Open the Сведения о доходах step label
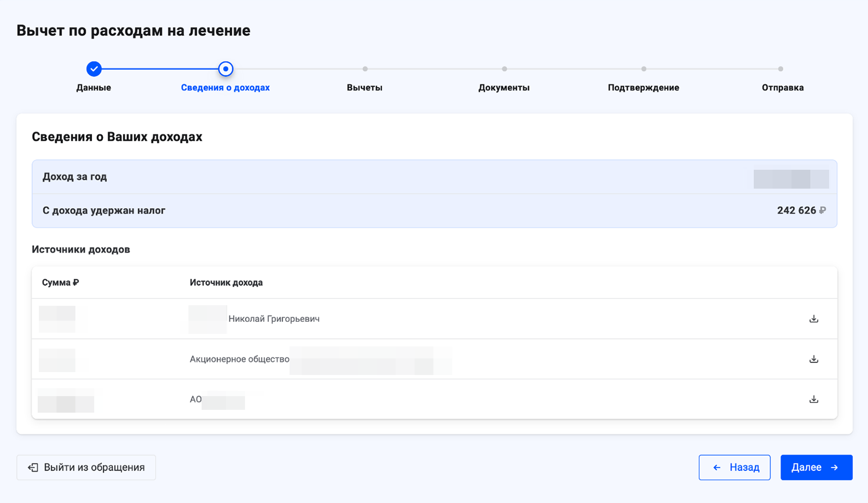The height and width of the screenshot is (503, 868). (x=226, y=87)
